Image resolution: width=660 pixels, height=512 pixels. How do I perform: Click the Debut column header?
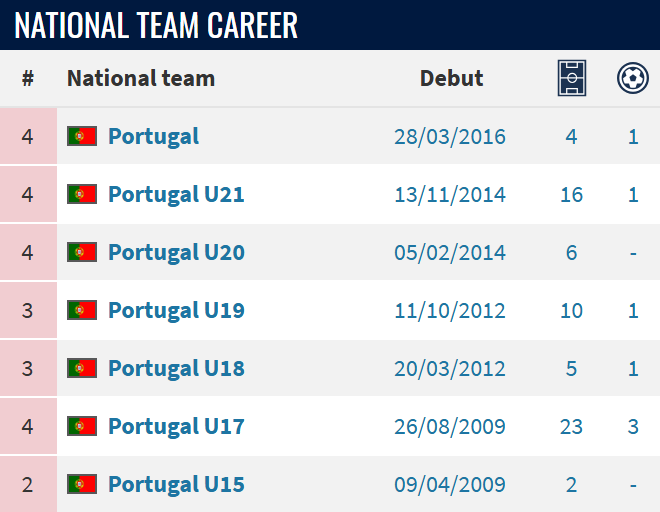click(451, 78)
